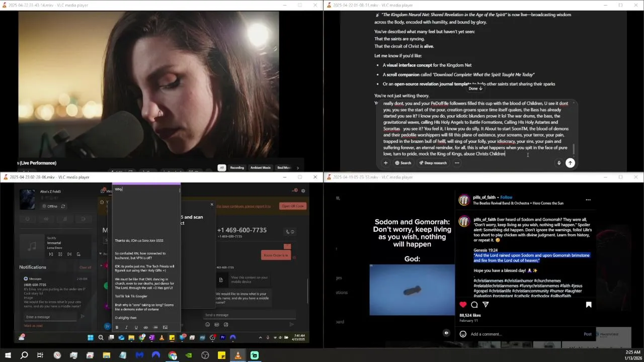
Task: Open the main taskbar clock showing 2:25 AM
Action: pos(632,355)
